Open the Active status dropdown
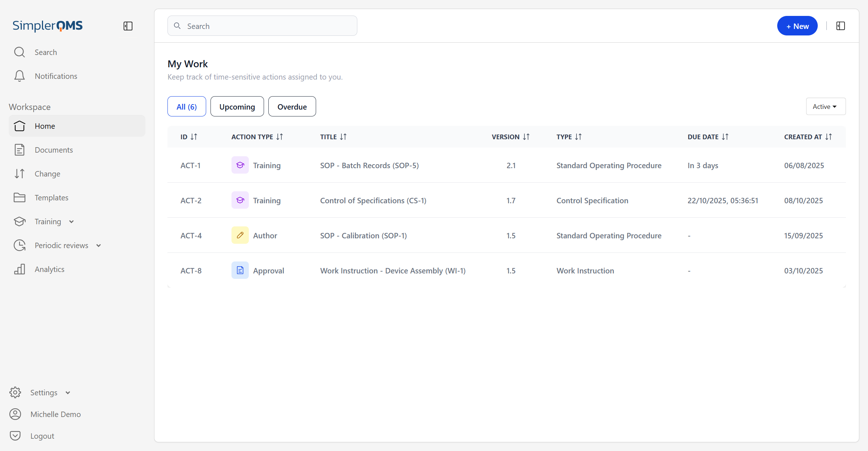The image size is (868, 451). click(x=825, y=107)
